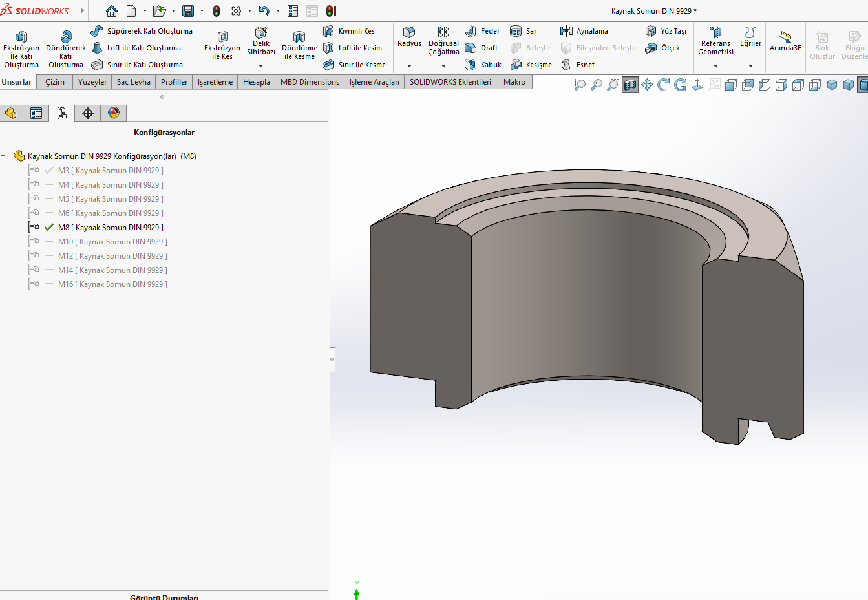Select the M3 configuration entry
Viewport: 868px width, 600px height.
tap(110, 171)
